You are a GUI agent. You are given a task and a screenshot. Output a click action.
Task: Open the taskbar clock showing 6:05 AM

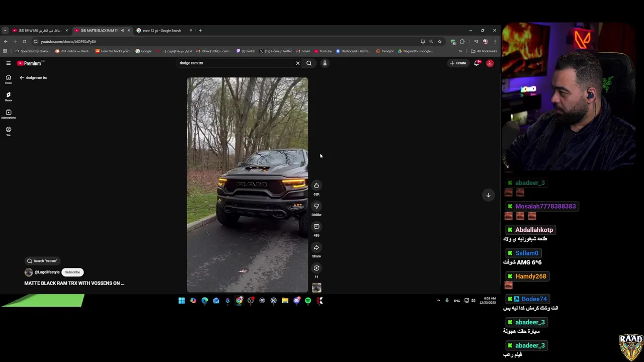coord(488,300)
